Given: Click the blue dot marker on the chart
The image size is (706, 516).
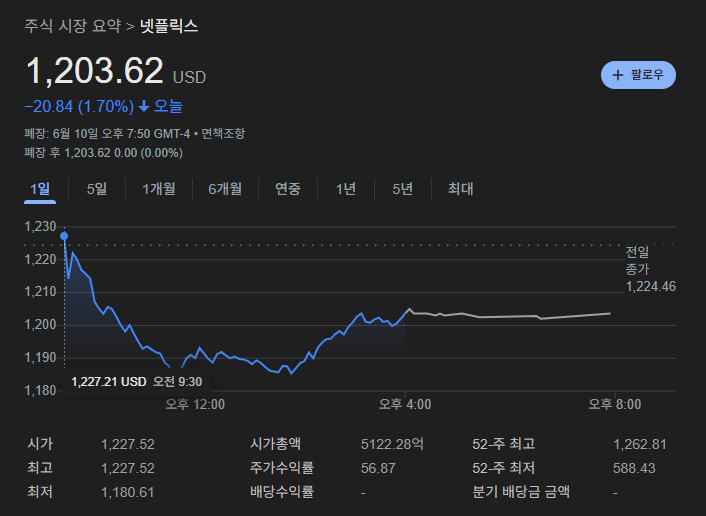Looking at the screenshot, I should click(64, 236).
